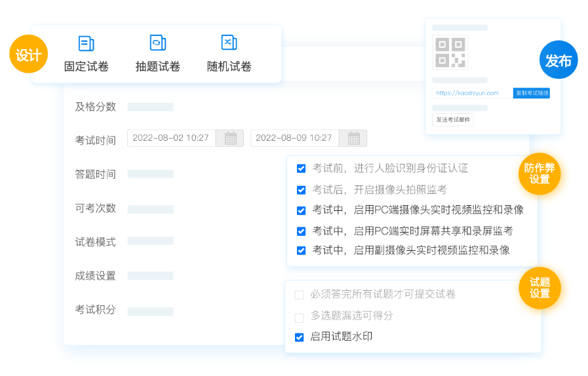588x376 pixels.
Task: Click the orange 设计 circle badge
Action: pos(28,54)
